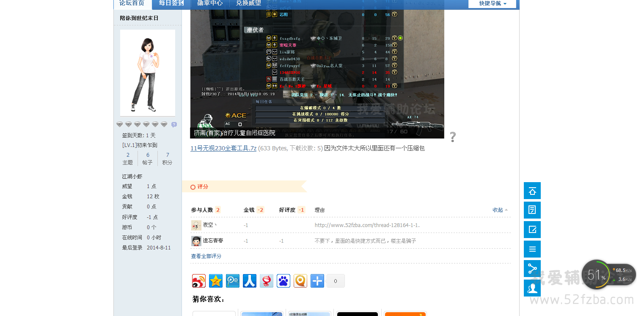The width and height of the screenshot is (644, 316).
Task: Open the 快捷导航 dropdown
Action: coord(492,3)
